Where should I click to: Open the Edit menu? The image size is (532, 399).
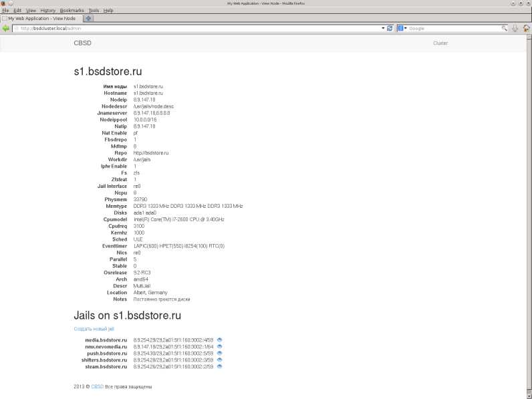click(x=17, y=11)
